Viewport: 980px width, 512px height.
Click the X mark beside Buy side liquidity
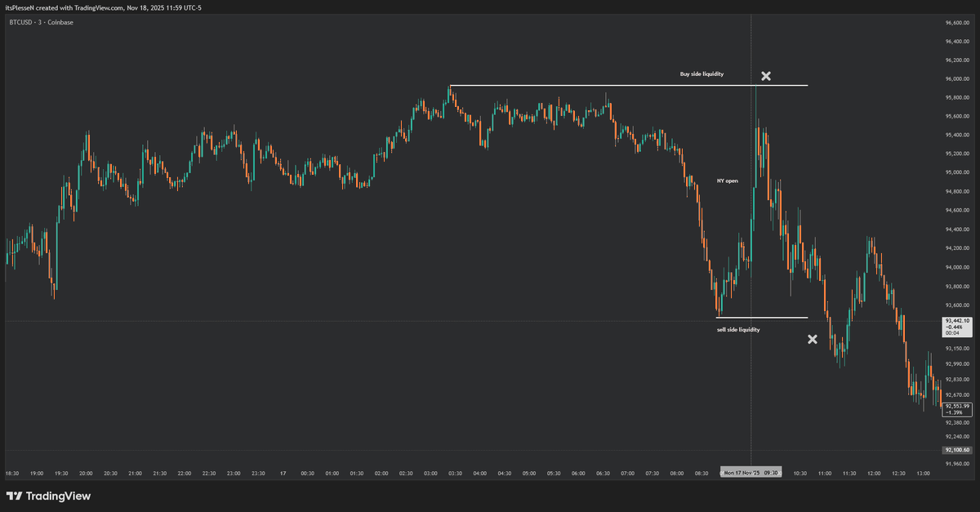pos(766,76)
